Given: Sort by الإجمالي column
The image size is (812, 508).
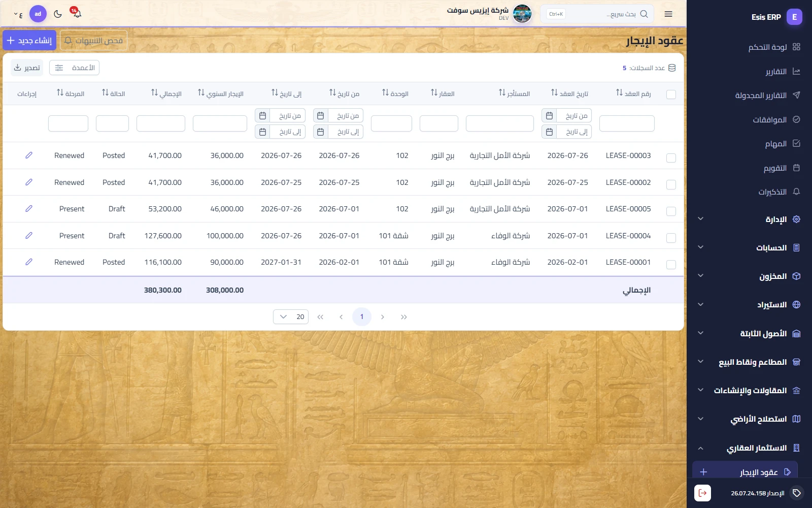Looking at the screenshot, I should pyautogui.click(x=154, y=93).
